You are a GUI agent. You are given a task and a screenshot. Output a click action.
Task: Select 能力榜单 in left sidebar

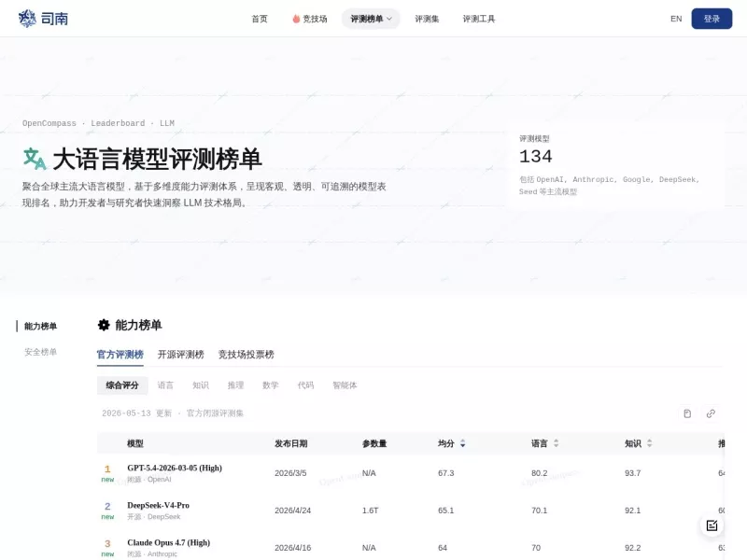click(40, 326)
